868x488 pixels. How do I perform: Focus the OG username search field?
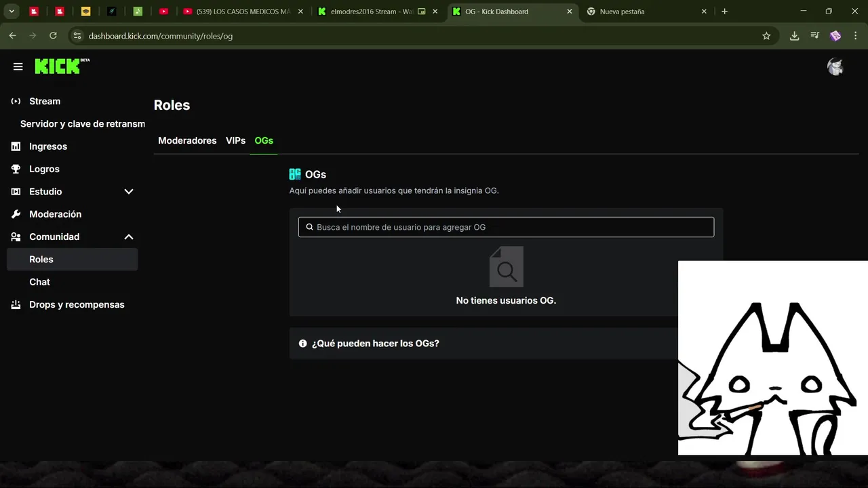[506, 227]
